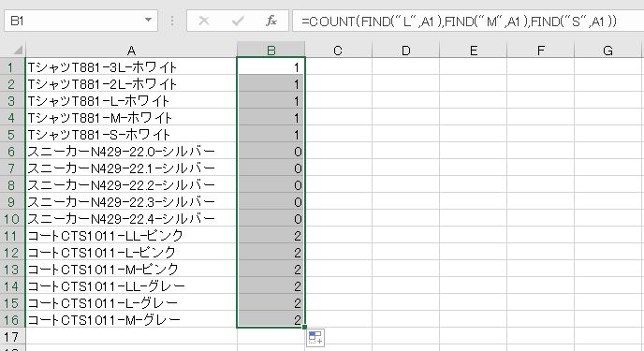644x351 pixels.
Task: Select column A header
Action: click(x=131, y=51)
